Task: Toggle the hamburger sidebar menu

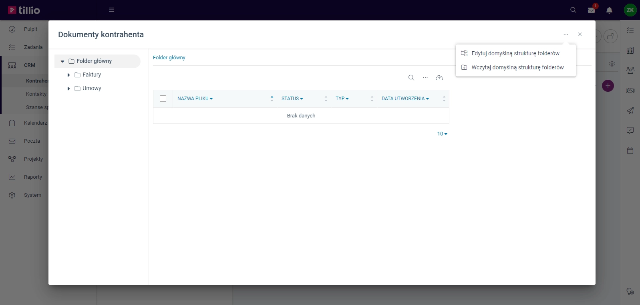Action: pos(112,10)
